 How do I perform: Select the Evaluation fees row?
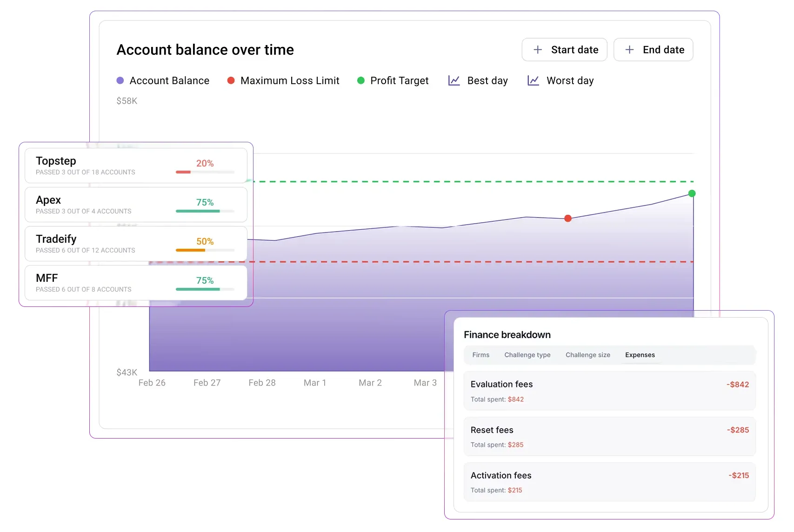tap(609, 391)
